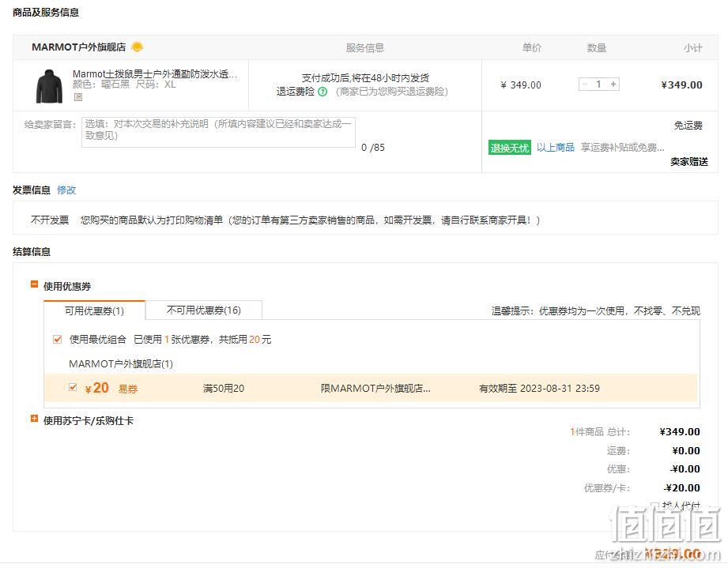The height and width of the screenshot is (568, 728).
Task: Click the quantity input field showing 1
Action: [599, 85]
